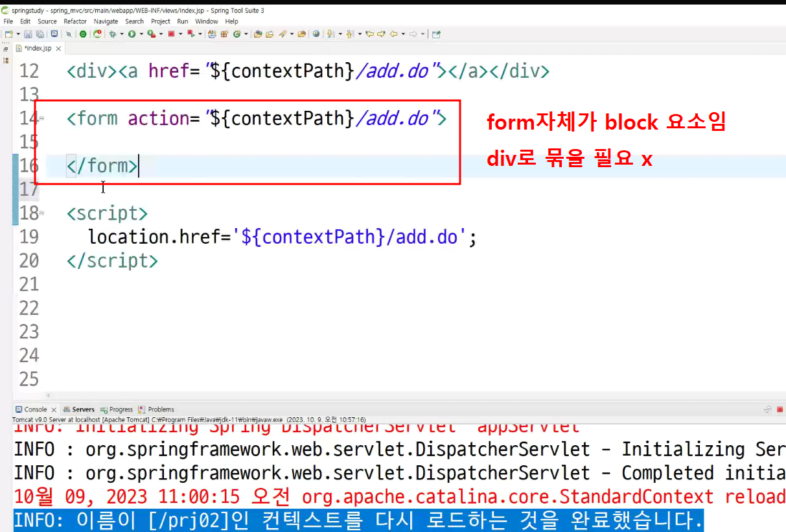
Task: Click the editor horizontal scrollbar left arrow
Action: point(47,395)
